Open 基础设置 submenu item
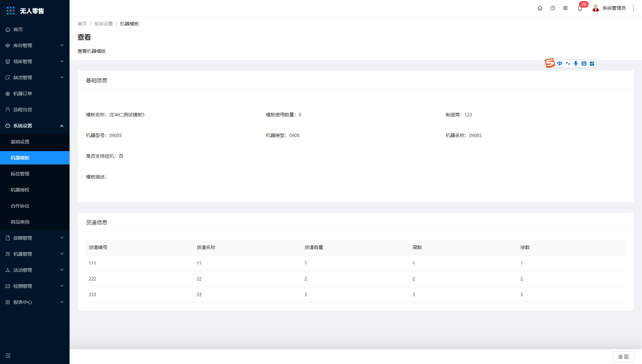The height and width of the screenshot is (364, 642). click(35, 142)
